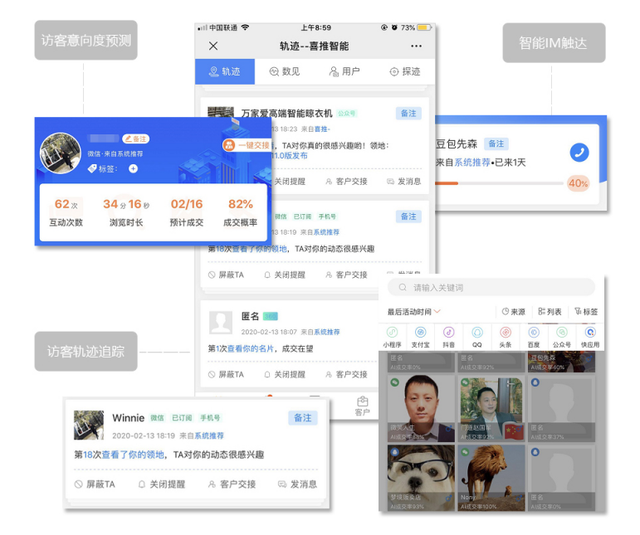Click the progress bar on the 豆包先森 card

(500, 183)
